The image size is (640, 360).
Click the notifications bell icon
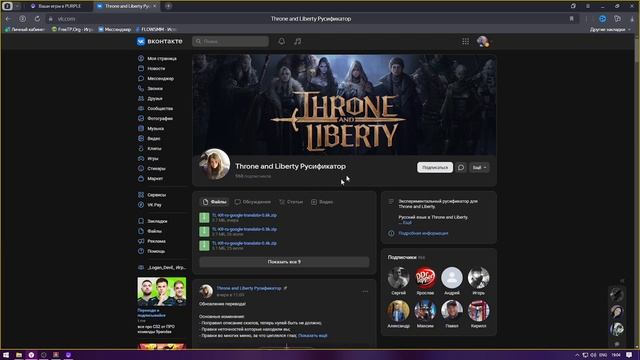(x=282, y=41)
